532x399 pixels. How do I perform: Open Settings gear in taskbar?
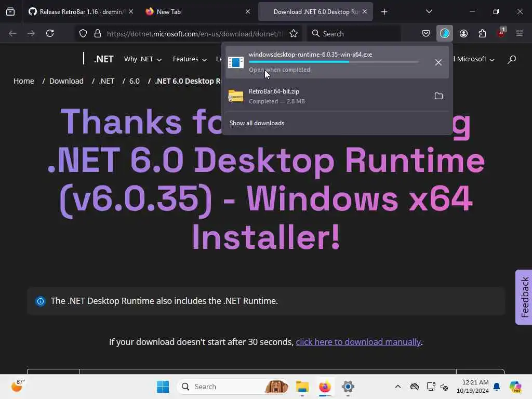[348, 387]
